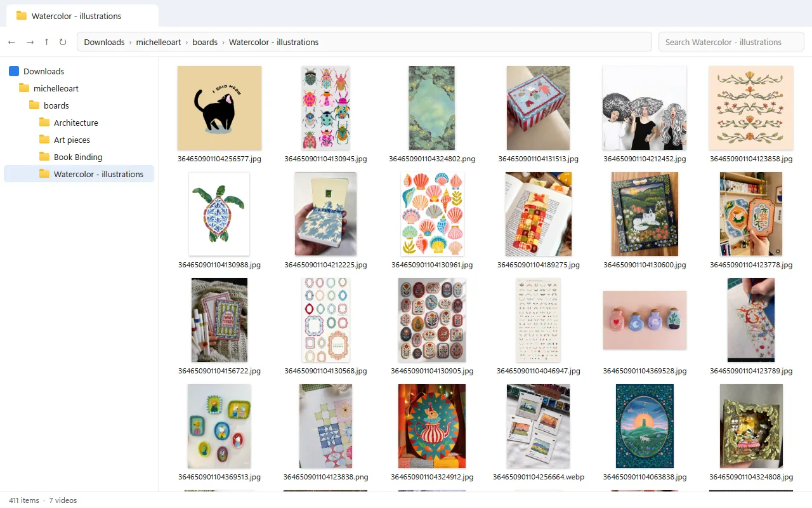Click the boards folder icon in sidebar
This screenshot has width=812, height=508.
click(x=34, y=105)
